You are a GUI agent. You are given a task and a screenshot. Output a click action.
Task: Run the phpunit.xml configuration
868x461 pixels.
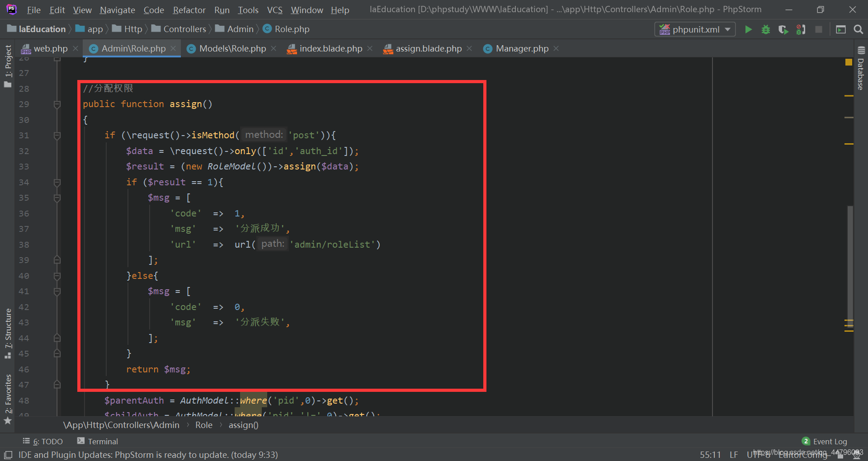click(748, 29)
